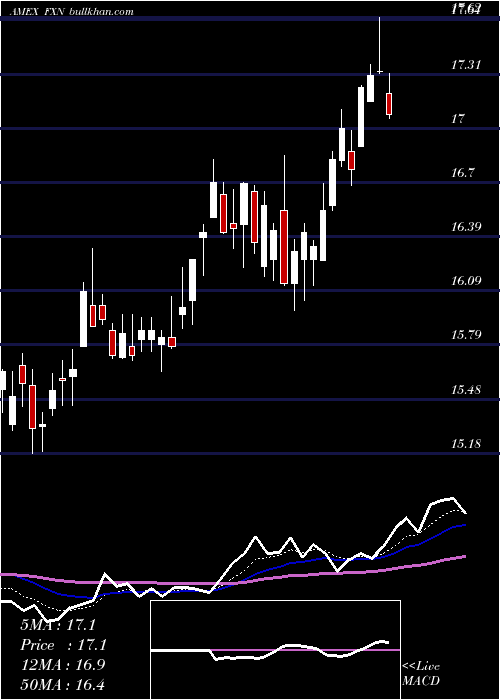Open the MACD inset chart panel

tap(275, 650)
